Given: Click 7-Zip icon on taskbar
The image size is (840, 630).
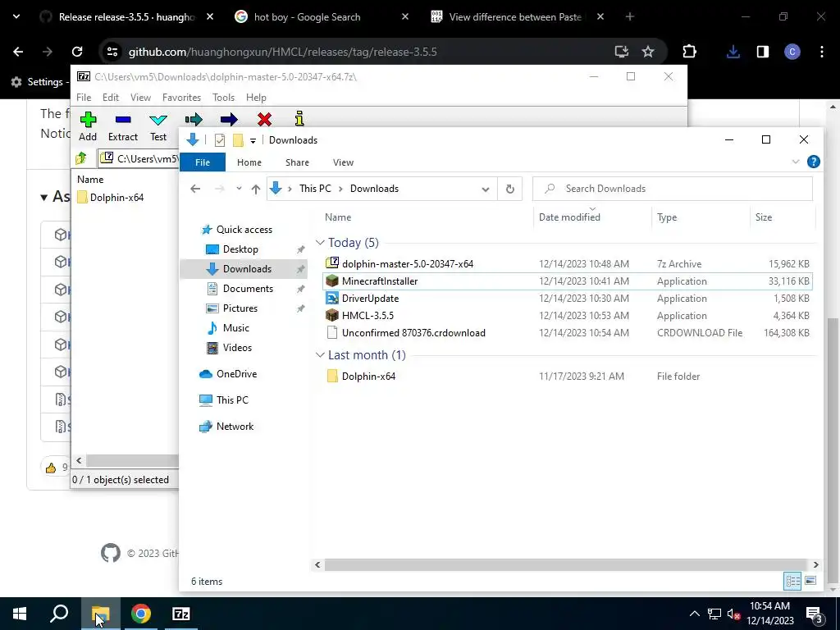Looking at the screenshot, I should pos(181,614).
